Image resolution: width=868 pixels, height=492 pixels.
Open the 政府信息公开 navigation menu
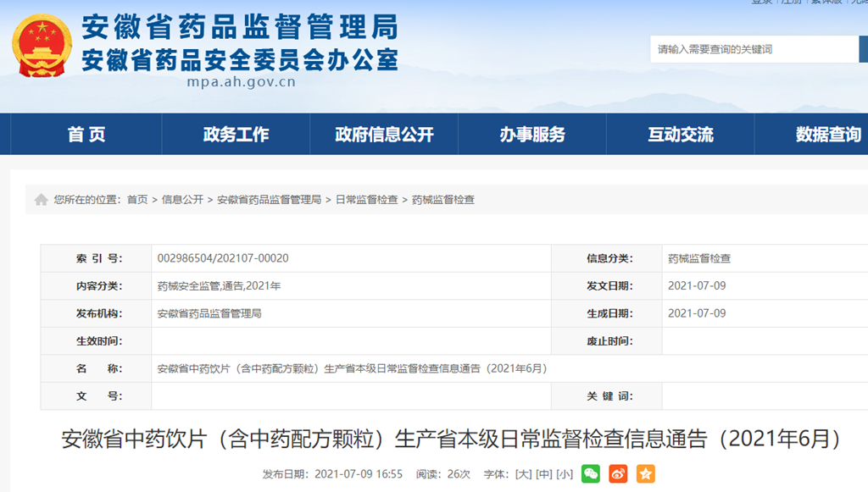click(384, 135)
